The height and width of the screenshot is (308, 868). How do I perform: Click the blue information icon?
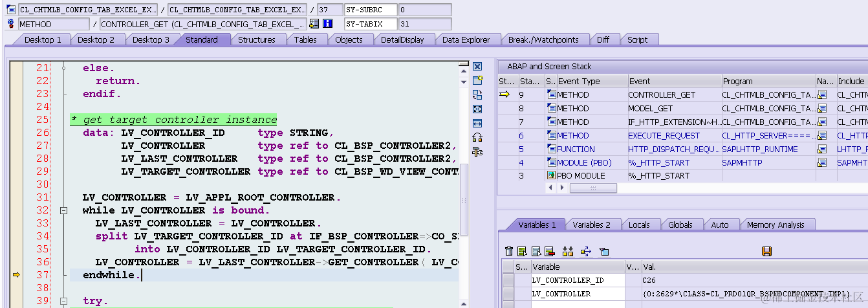click(x=327, y=24)
